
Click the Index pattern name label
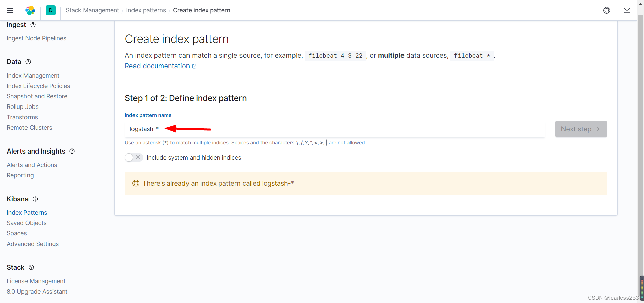pyautogui.click(x=148, y=115)
